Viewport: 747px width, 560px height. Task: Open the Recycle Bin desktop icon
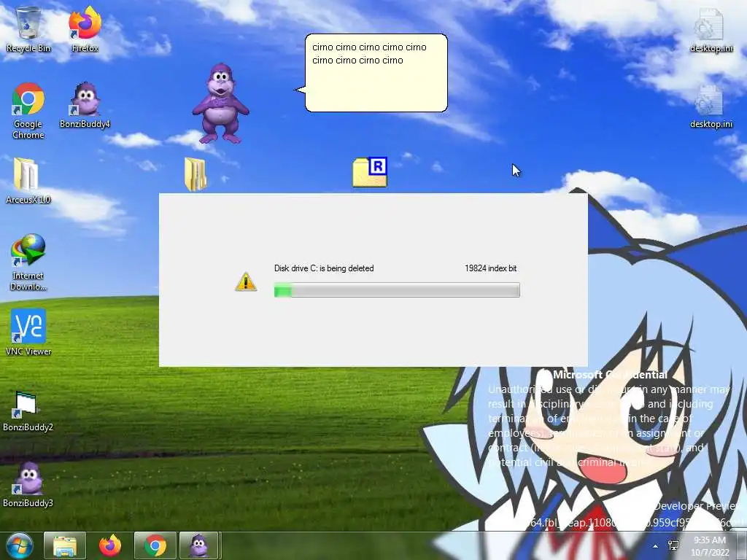(28, 29)
